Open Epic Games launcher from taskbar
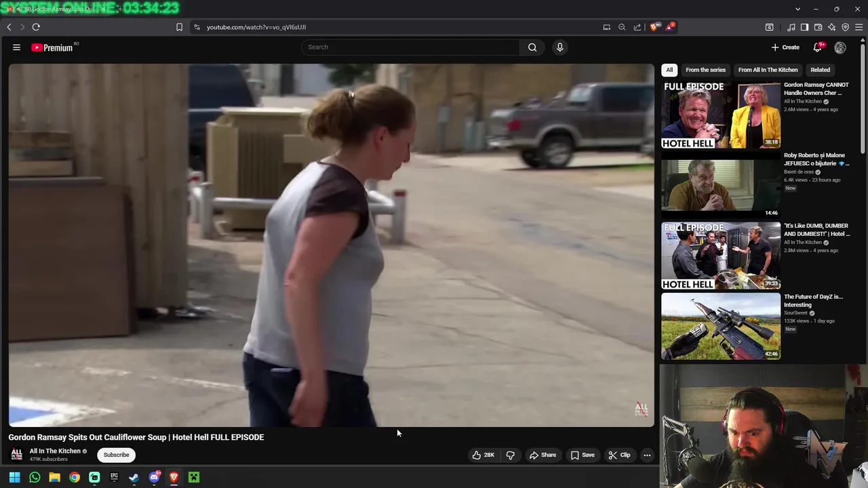 (114, 477)
